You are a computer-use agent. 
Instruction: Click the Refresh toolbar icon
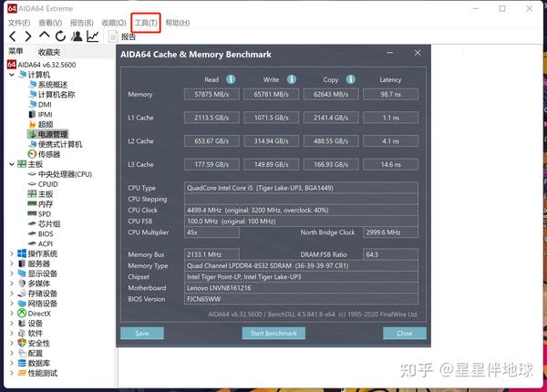tap(60, 36)
